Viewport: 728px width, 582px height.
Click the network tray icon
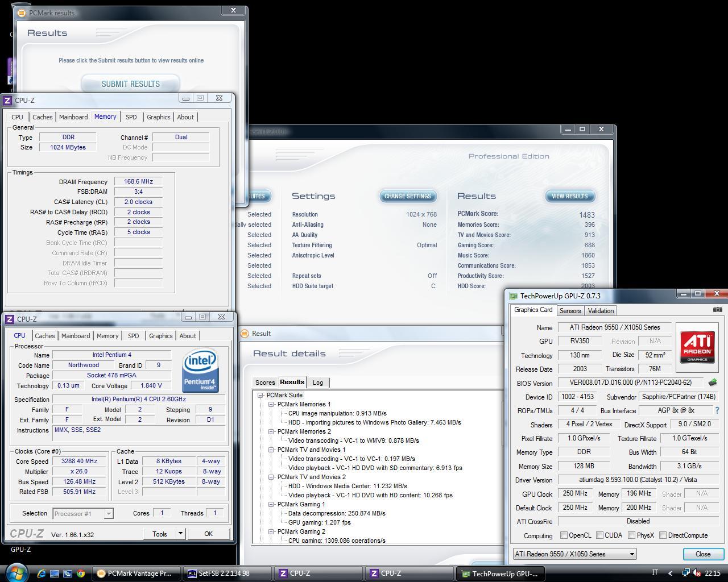click(x=686, y=573)
